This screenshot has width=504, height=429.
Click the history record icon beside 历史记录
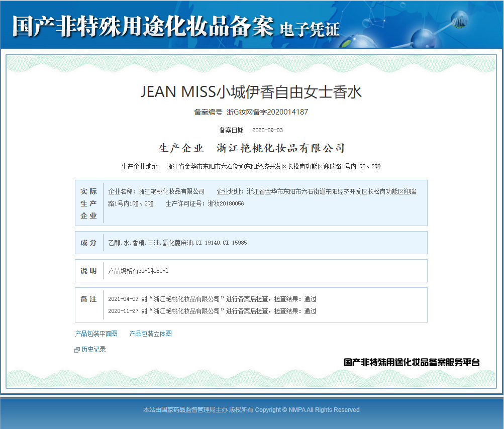77,350
